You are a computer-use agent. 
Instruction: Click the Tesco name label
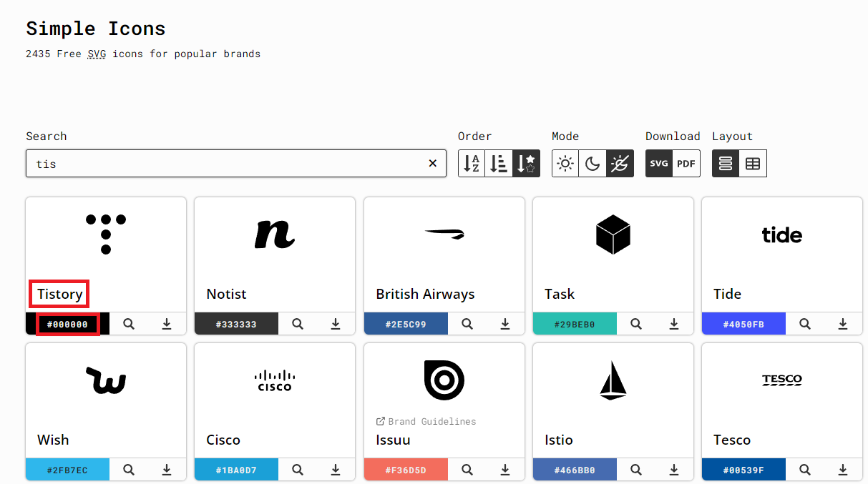pos(732,440)
